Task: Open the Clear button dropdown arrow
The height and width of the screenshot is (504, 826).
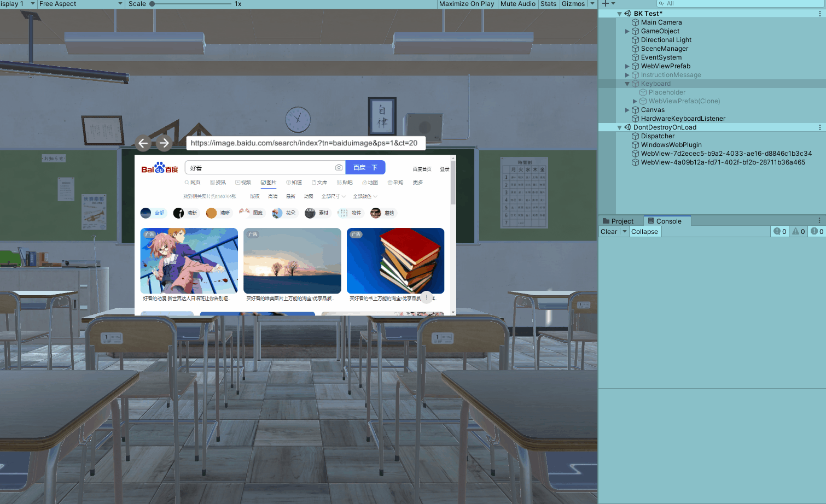Action: (x=625, y=232)
